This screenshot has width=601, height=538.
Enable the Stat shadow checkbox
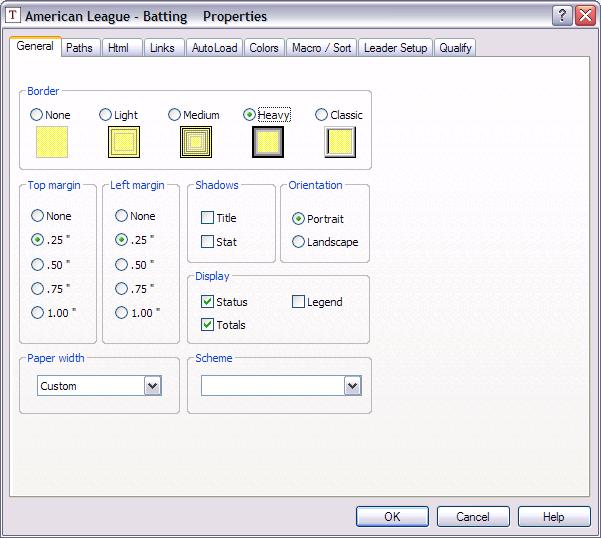[207, 241]
